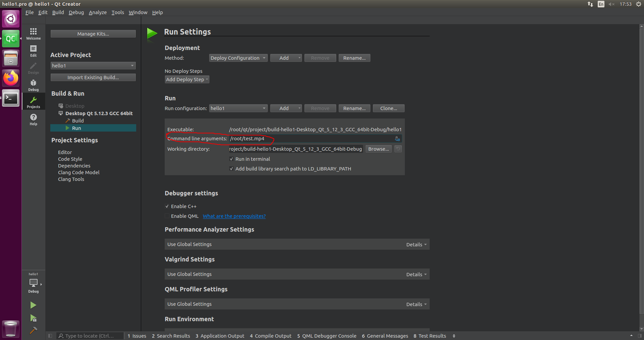
Task: Click the green Run button
Action: click(x=33, y=305)
